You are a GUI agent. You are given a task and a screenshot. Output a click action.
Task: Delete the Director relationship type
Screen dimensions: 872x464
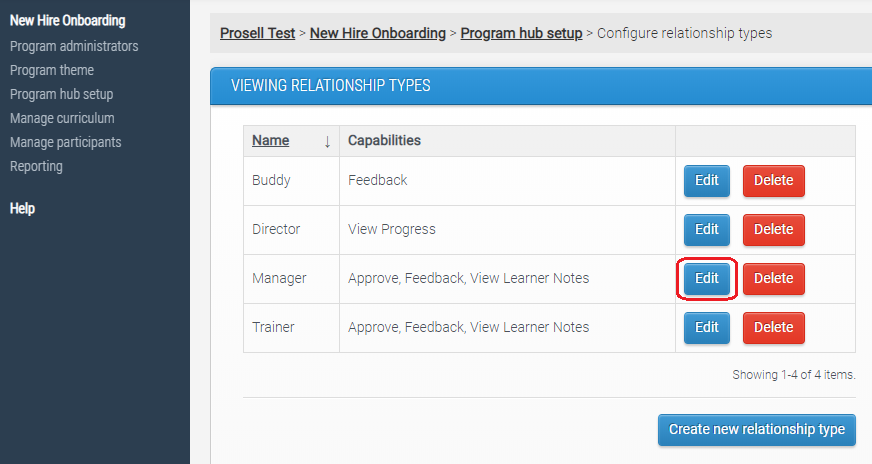click(773, 230)
